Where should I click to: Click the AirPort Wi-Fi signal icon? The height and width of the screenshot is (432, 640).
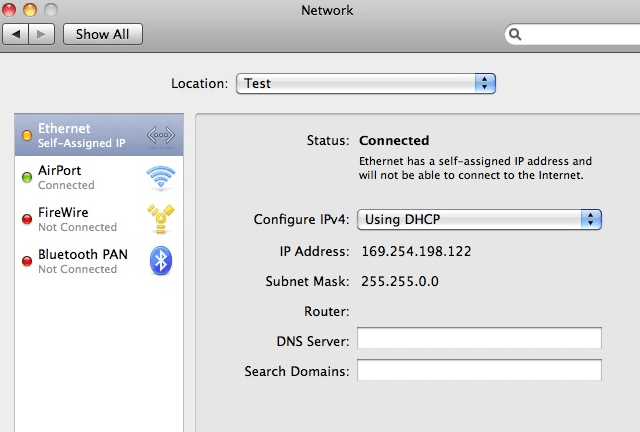(160, 177)
